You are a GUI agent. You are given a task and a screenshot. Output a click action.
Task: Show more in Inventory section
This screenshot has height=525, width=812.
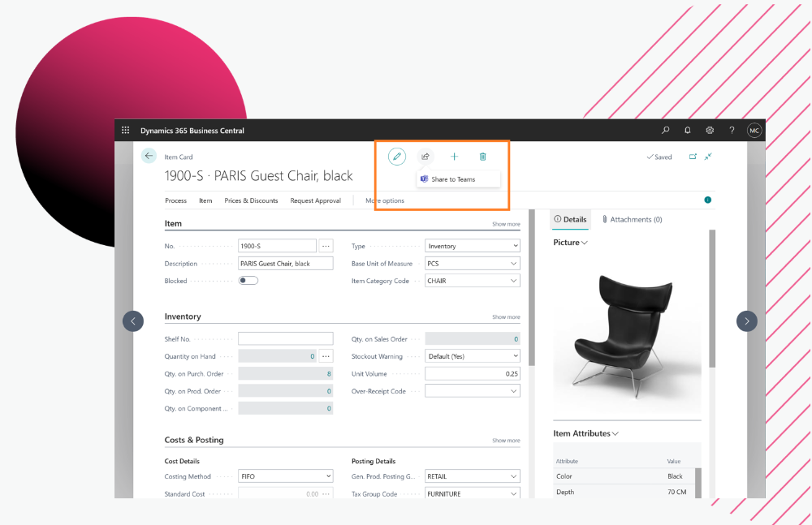(x=506, y=316)
